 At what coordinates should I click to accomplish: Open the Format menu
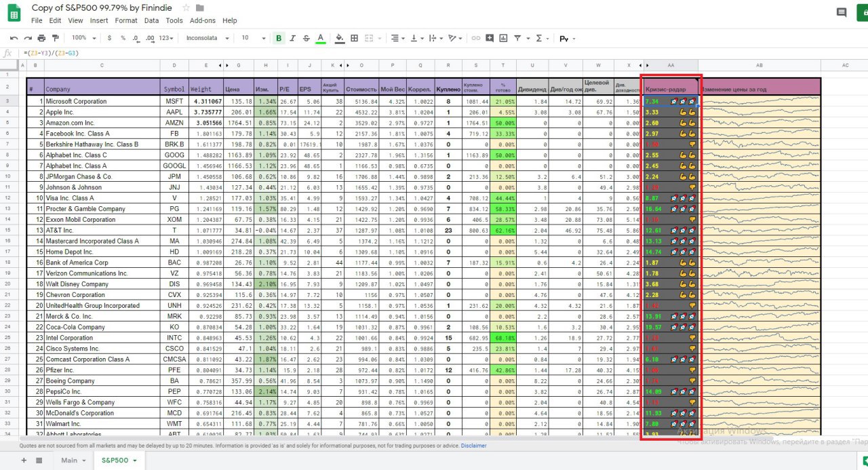pos(126,20)
